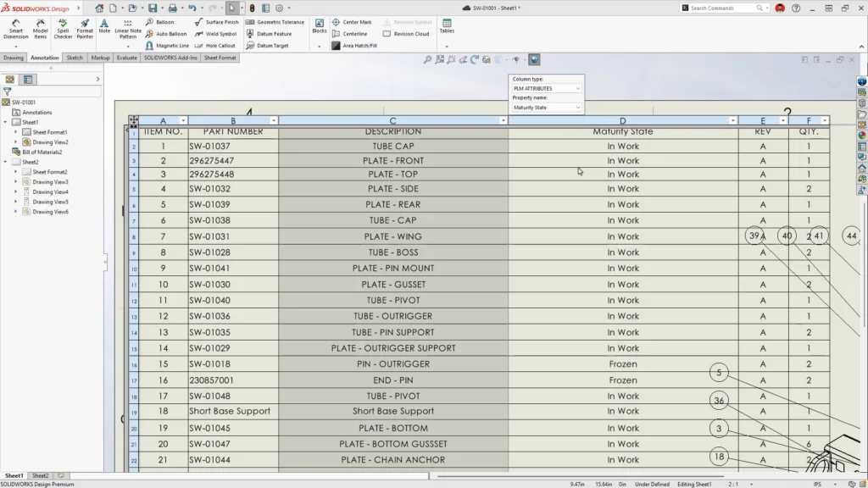Switch to the Sheet Format ribbon tab

219,57
